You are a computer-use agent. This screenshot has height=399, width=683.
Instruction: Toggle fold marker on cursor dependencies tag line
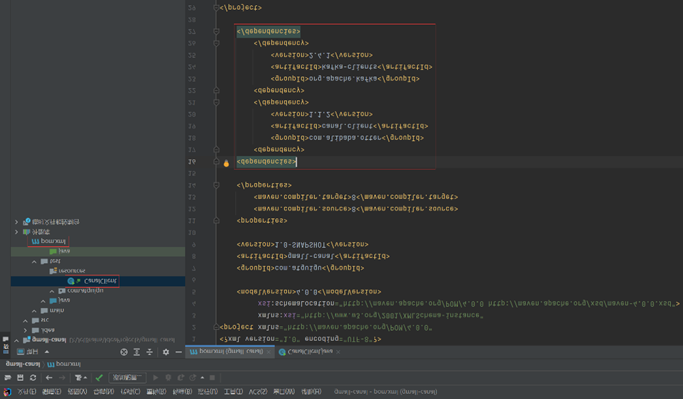click(x=216, y=162)
